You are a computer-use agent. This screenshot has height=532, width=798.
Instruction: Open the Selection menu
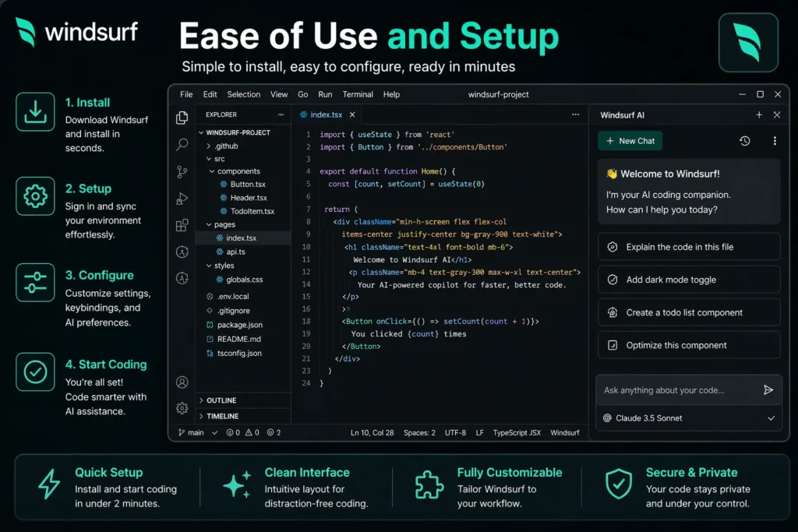click(243, 94)
